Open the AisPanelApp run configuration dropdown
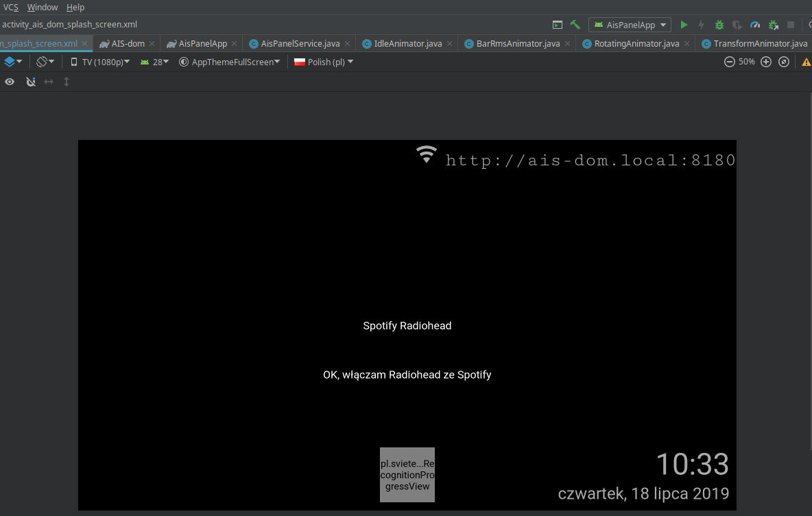This screenshot has width=812, height=516. pos(630,25)
